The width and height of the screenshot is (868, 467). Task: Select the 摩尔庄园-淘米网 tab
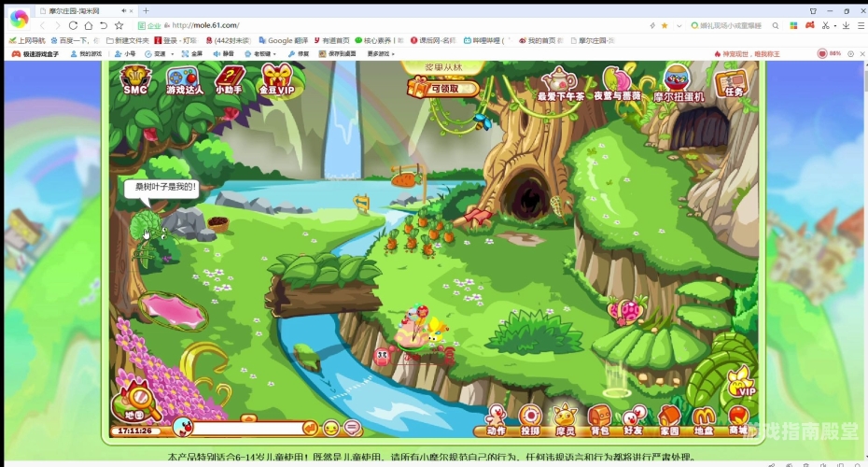pos(87,10)
